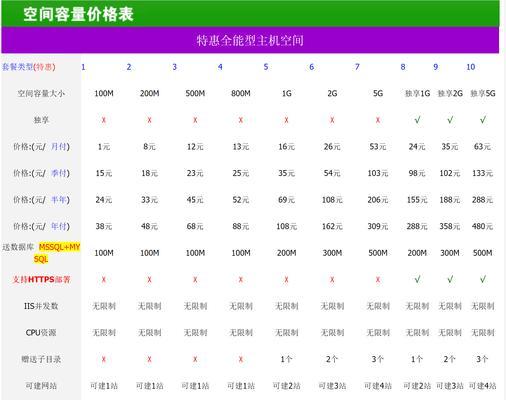Click the 支持HTTPS部署 row label

tap(42, 279)
